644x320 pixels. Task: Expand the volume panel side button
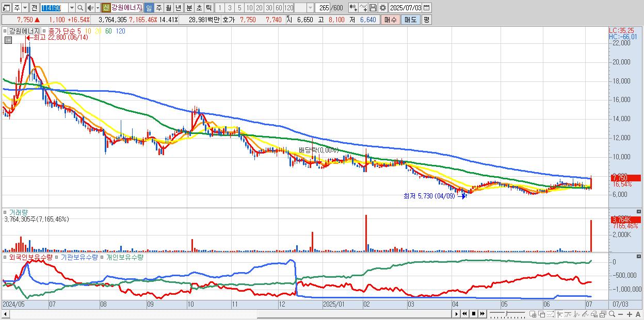[640, 212]
